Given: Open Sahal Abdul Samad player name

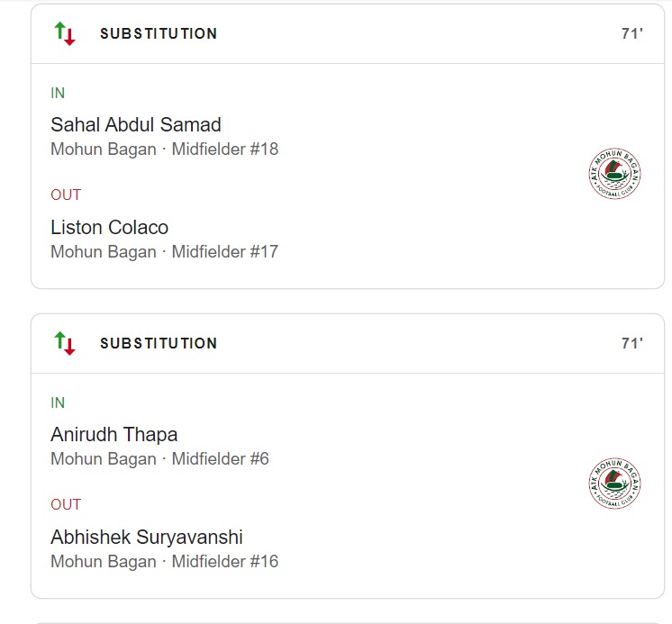Looking at the screenshot, I should [x=135, y=124].
